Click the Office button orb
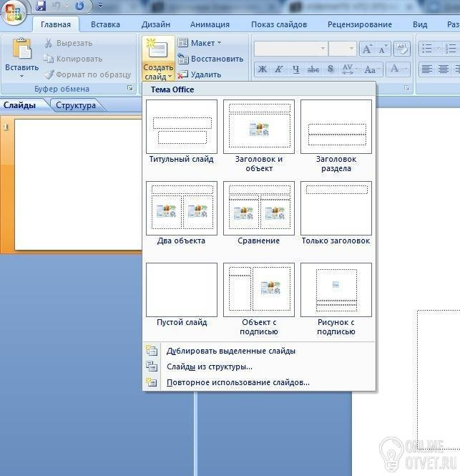The image size is (460, 476). 14,13
